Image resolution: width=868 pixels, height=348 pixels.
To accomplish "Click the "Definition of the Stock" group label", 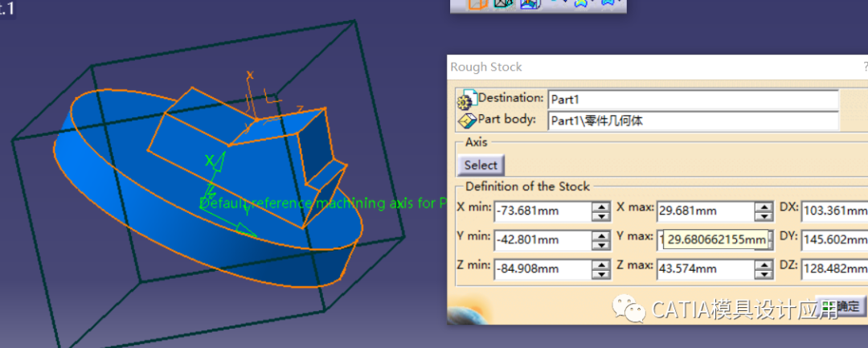I will point(527,186).
